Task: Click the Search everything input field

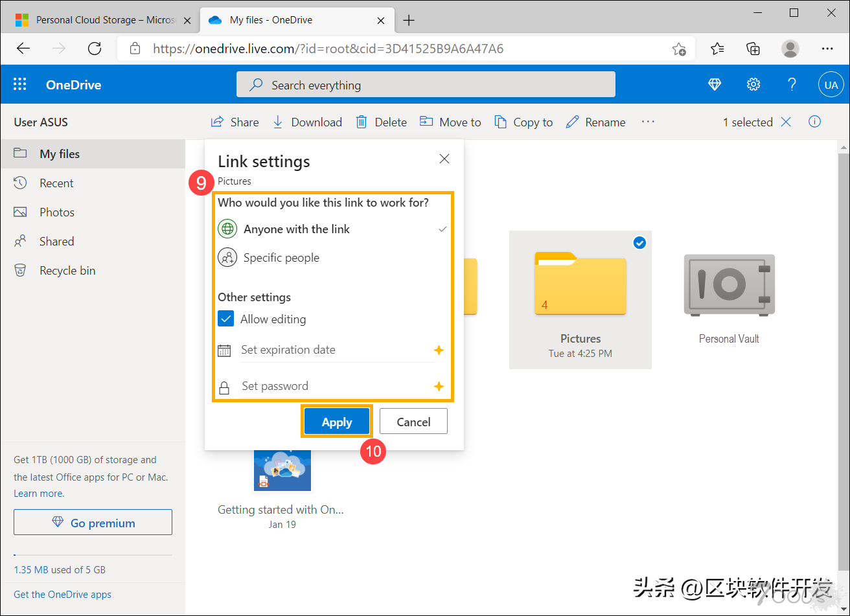Action: 426,84
